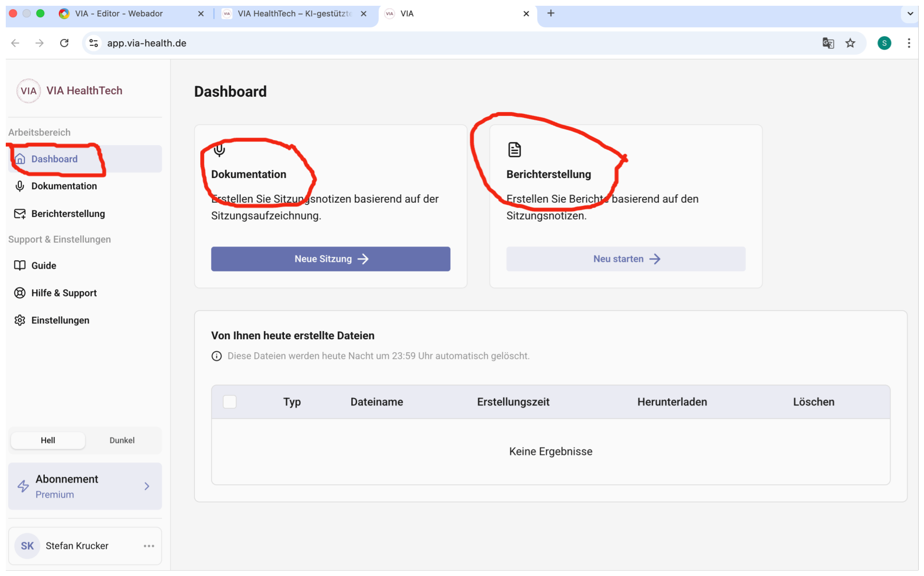The height and width of the screenshot is (576, 924).
Task: Open the Chrome tab search dropdown arrow
Action: pos(910,13)
